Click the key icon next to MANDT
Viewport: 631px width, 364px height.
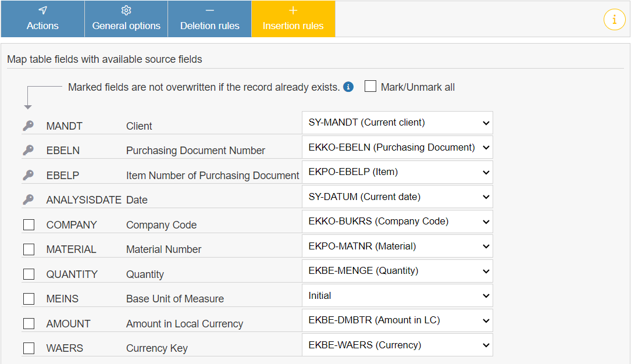coord(28,126)
